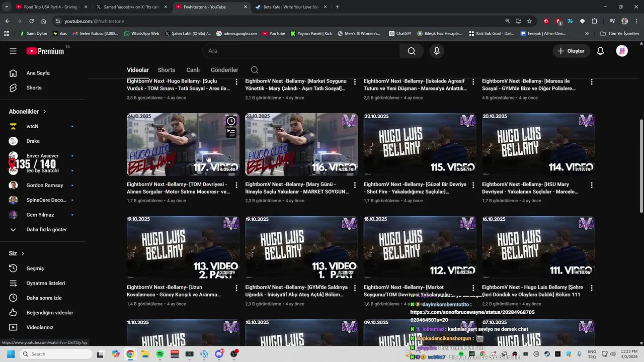Focus the Ara search field

click(x=302, y=51)
